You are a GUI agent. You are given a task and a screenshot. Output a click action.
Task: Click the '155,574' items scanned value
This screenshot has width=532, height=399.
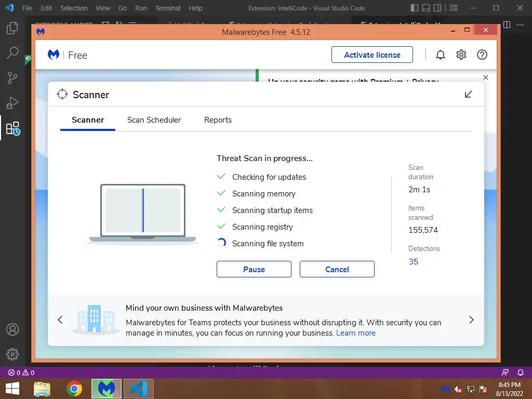coord(423,230)
